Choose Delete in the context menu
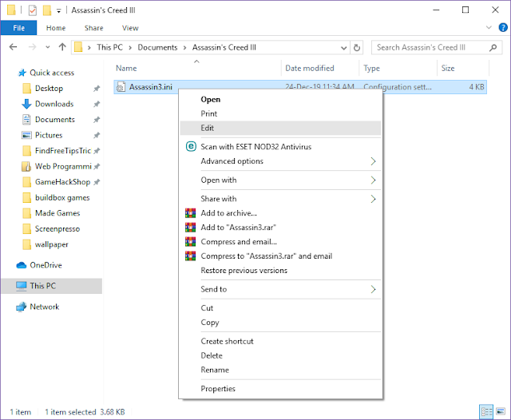This screenshot has height=420, width=511. (x=280, y=355)
